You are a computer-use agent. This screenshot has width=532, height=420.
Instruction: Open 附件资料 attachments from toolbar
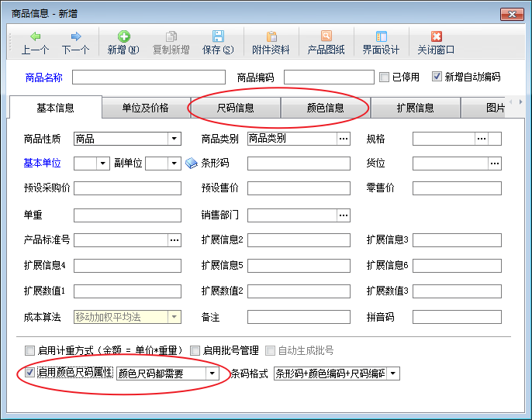[x=271, y=37]
